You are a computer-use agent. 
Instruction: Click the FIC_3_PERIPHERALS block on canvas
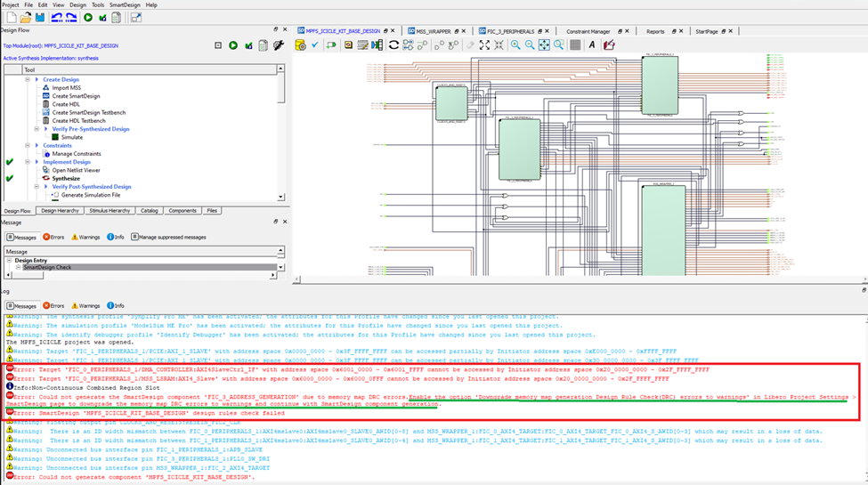coord(519,150)
